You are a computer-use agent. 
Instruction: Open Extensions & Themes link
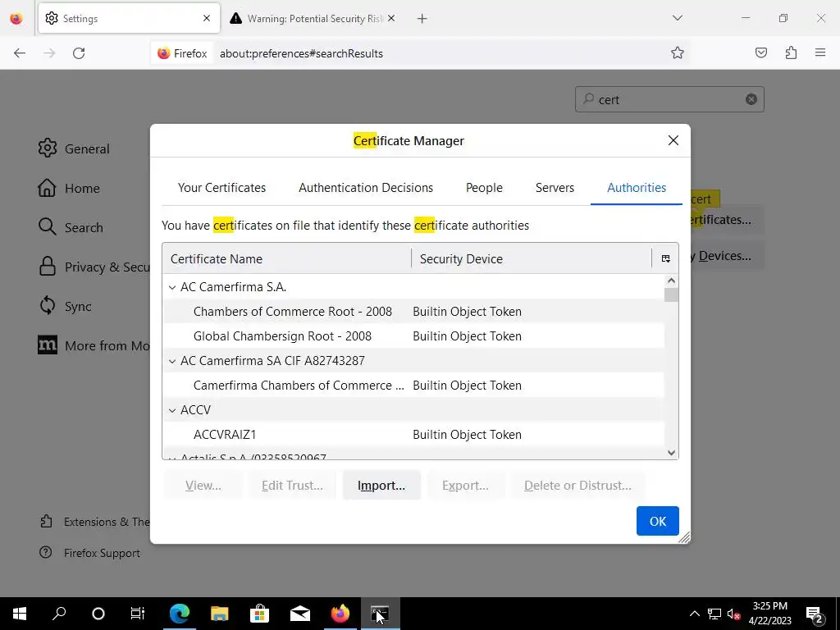click(95, 521)
